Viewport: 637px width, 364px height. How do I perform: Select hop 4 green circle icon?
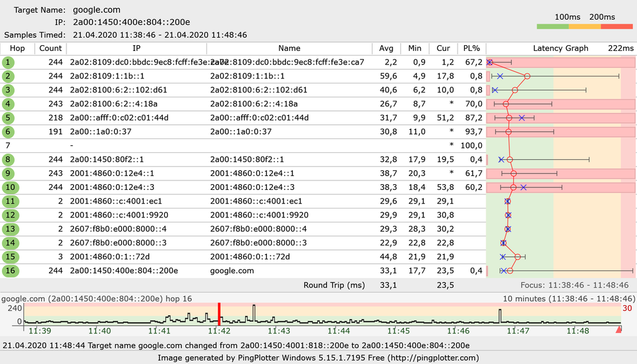click(8, 104)
